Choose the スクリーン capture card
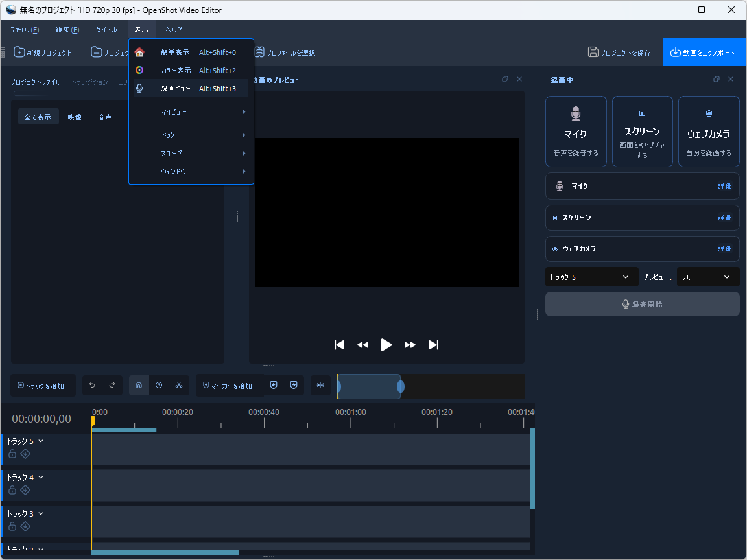Screen dimensions: 747x560 pyautogui.click(x=642, y=132)
